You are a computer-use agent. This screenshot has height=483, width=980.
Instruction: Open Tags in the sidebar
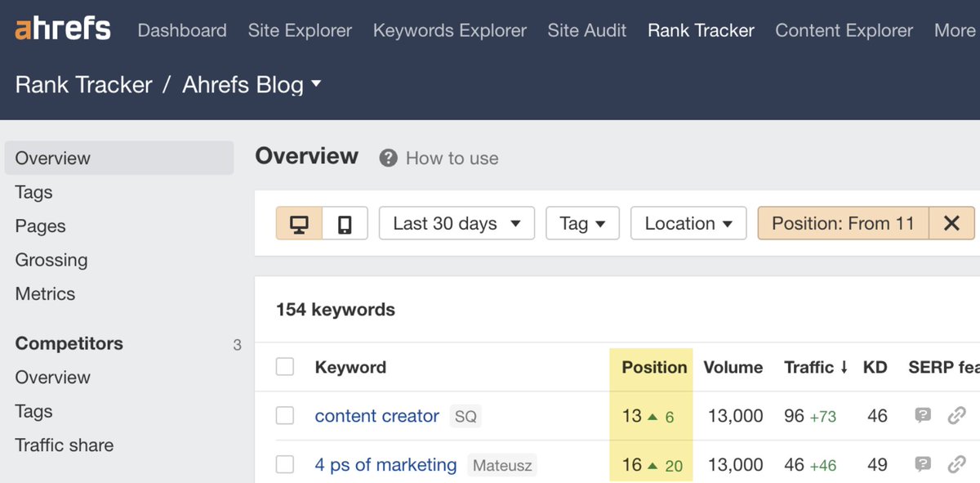coord(33,192)
